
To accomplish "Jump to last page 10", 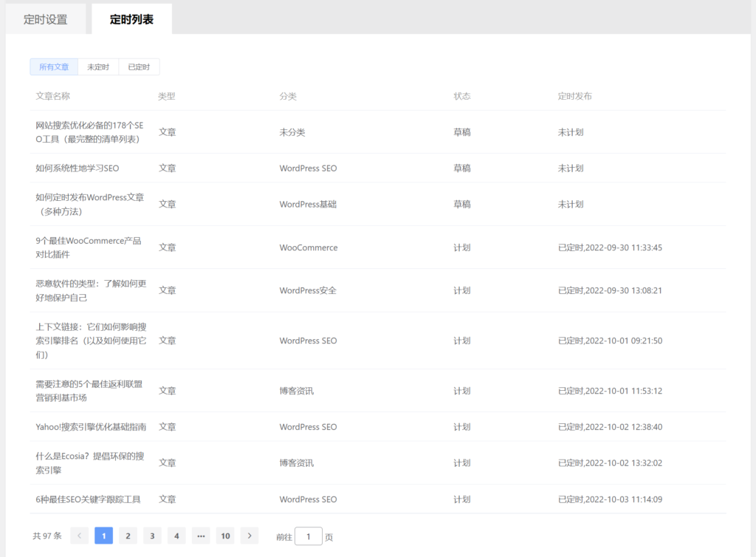I will pos(225,536).
